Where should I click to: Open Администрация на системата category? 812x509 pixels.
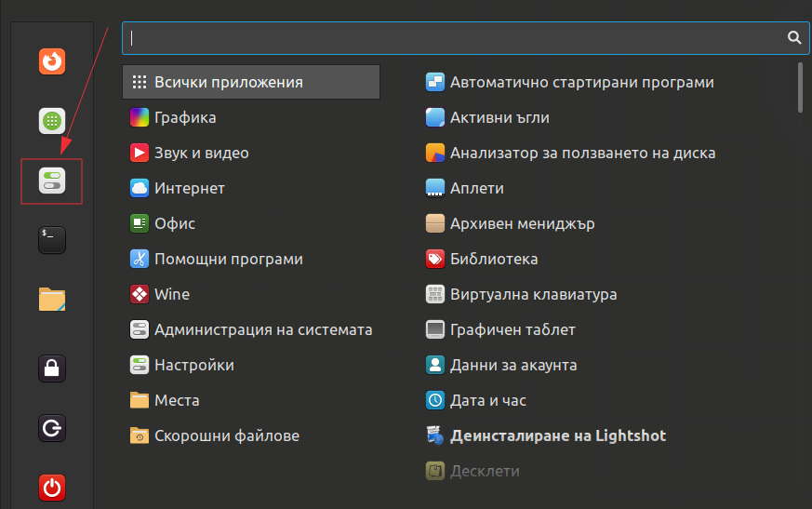pos(251,329)
